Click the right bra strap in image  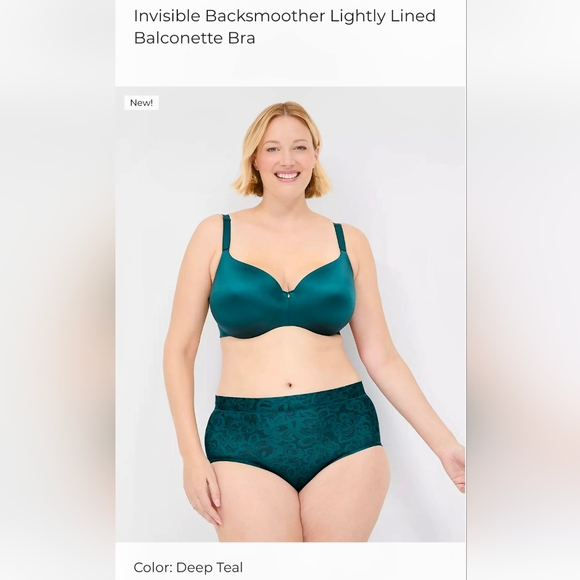(x=340, y=240)
